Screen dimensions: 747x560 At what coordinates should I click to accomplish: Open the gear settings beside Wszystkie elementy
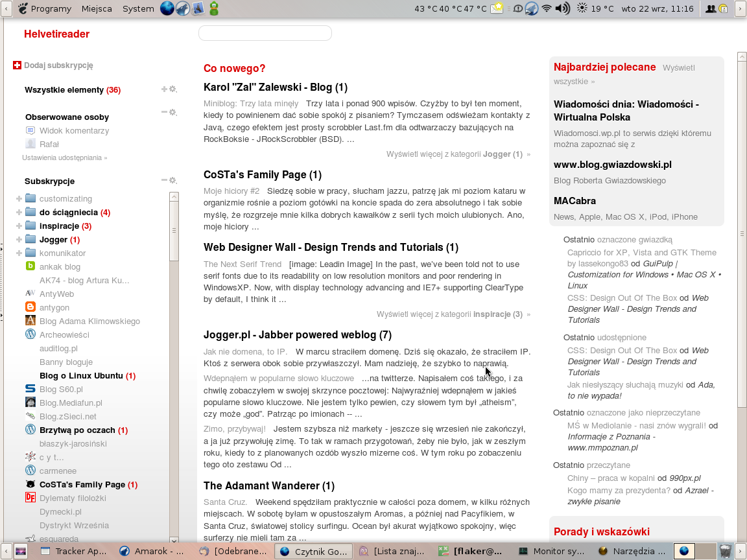(x=173, y=89)
